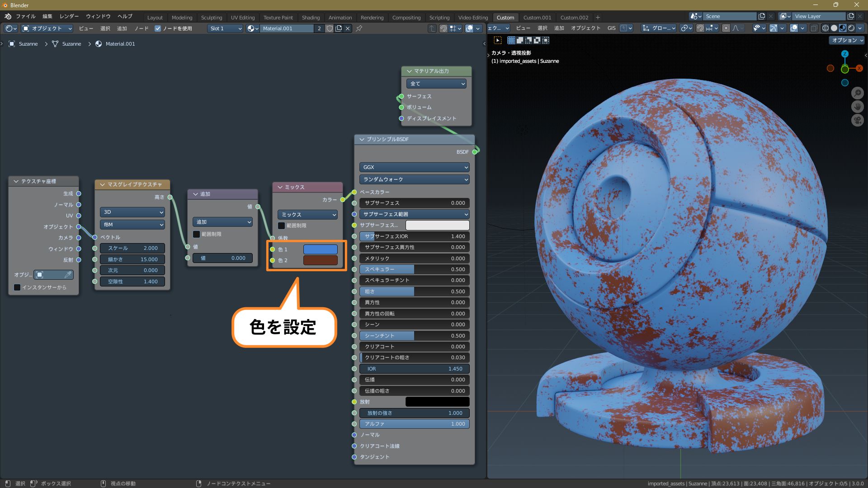
Task: Open the 全て target dropdown in Material Output
Action: click(436, 84)
